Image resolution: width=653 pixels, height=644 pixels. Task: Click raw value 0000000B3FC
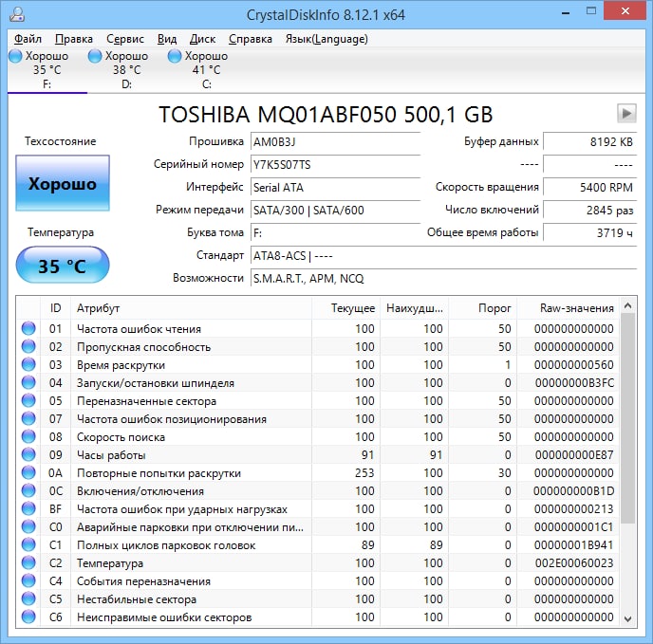tap(574, 382)
